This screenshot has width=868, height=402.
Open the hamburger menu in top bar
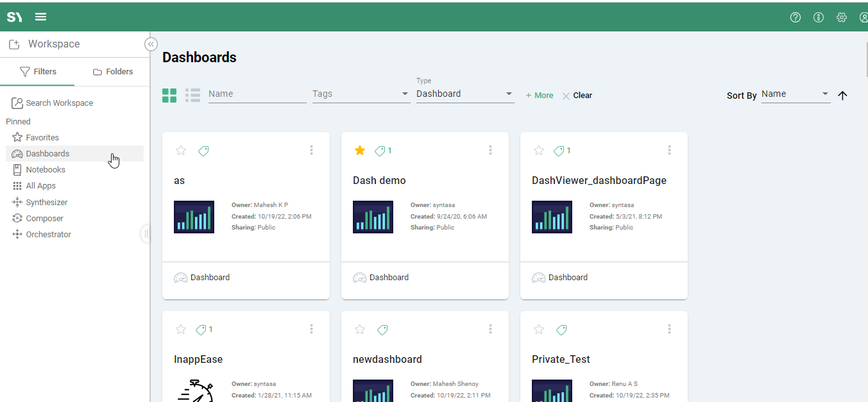pyautogui.click(x=40, y=17)
